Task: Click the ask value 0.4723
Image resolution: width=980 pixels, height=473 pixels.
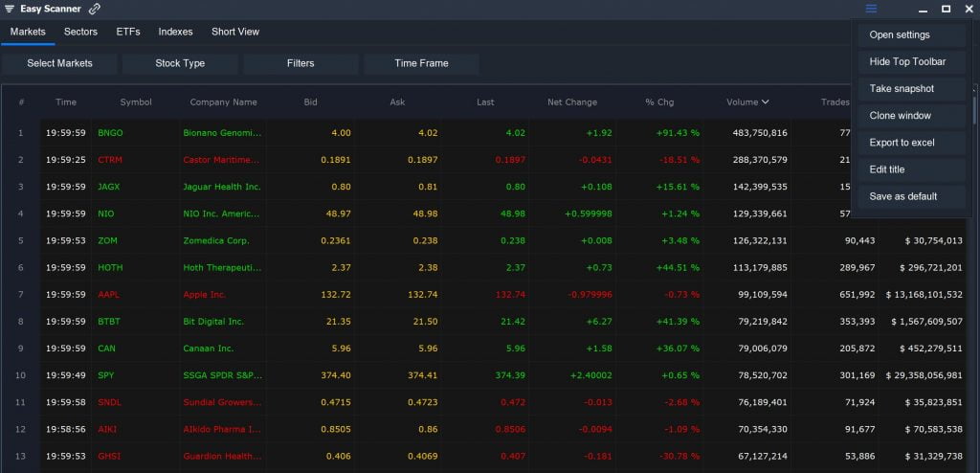Action: [x=423, y=402]
